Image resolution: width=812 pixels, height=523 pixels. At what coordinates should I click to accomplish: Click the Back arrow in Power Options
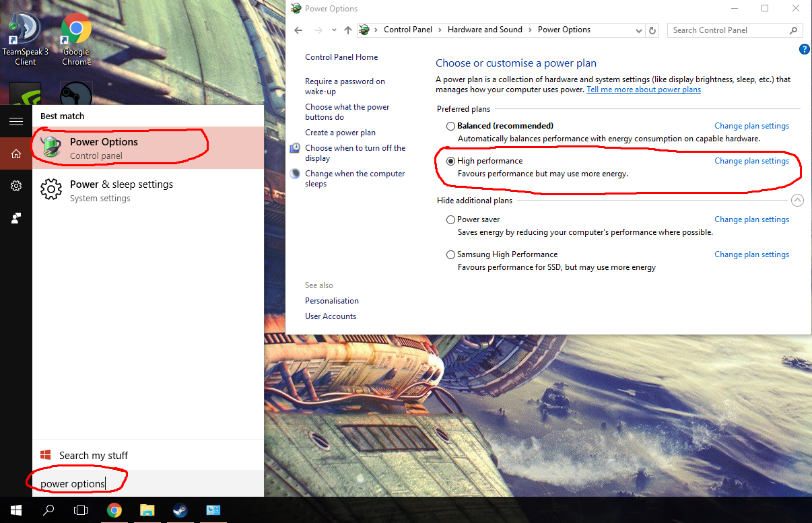tap(298, 30)
